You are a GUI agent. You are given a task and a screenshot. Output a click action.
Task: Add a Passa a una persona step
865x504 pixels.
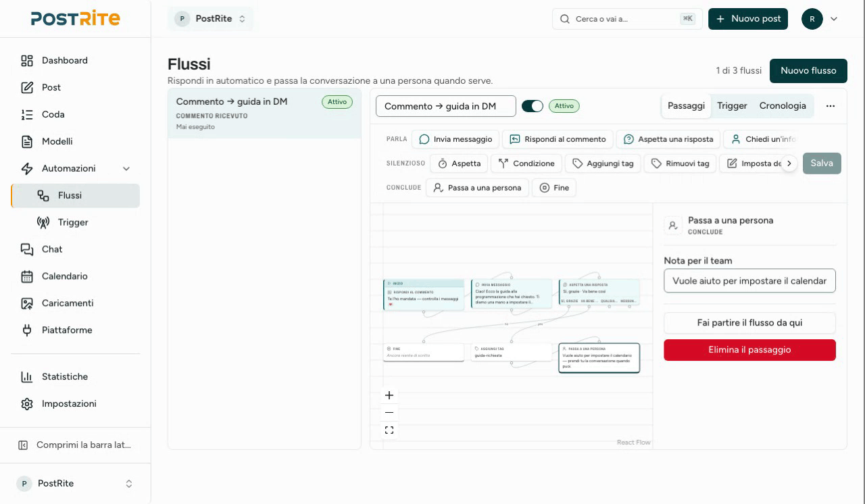(477, 188)
